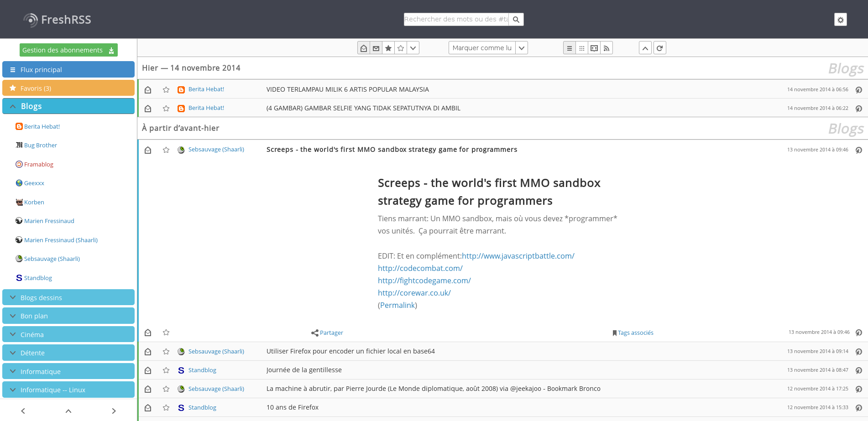Collapse the Blogs category

tap(13, 106)
